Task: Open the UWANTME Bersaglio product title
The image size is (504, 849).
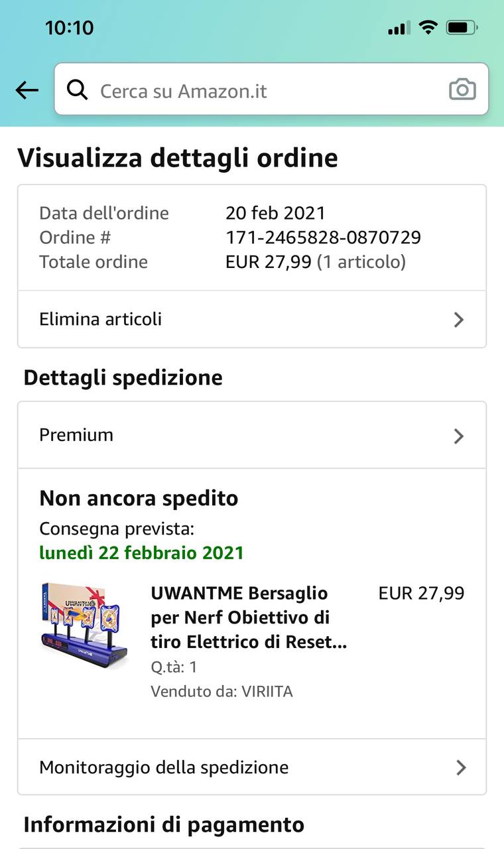Action: pyautogui.click(x=249, y=618)
